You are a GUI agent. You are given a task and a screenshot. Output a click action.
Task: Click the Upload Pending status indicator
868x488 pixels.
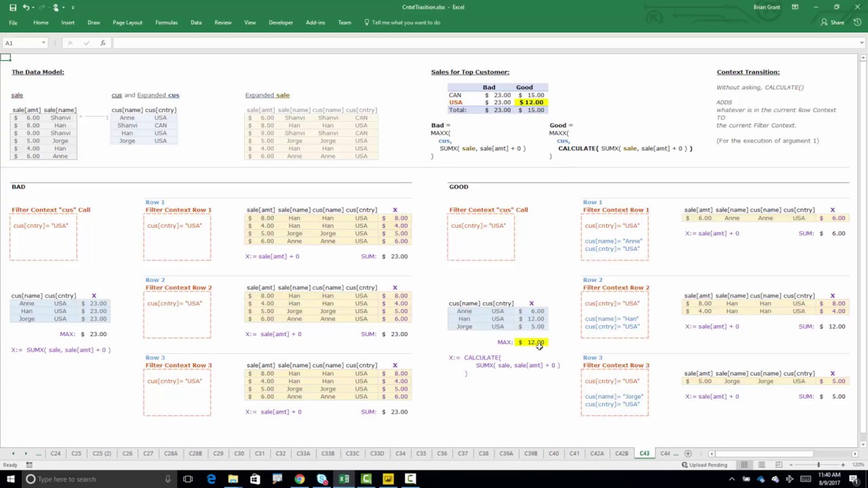coord(704,465)
